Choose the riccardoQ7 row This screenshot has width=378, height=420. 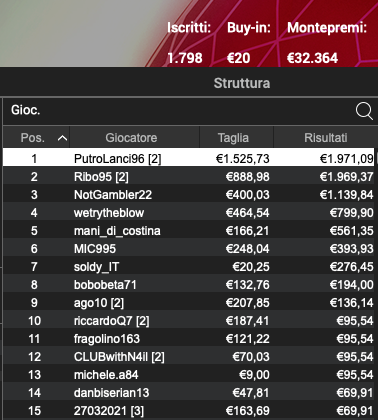(x=188, y=320)
